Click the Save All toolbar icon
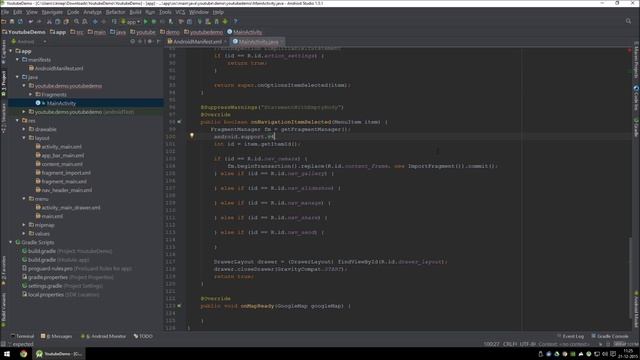 pos(12,22)
